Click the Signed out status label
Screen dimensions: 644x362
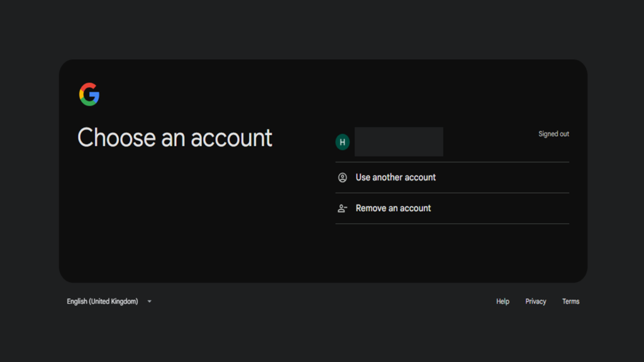[x=553, y=134]
